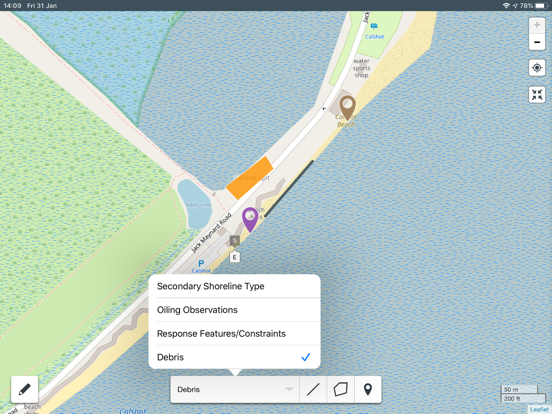Tap the 50 m scale bar
Image resolution: width=552 pixels, height=414 pixels.
click(519, 389)
